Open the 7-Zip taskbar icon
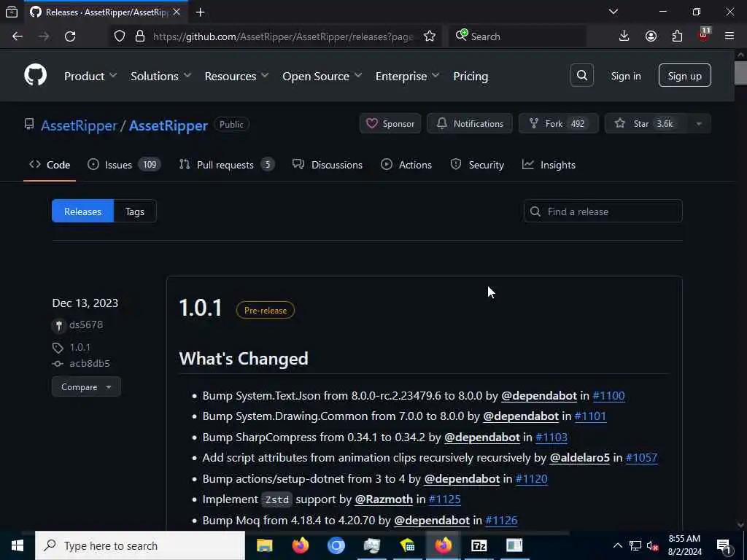The width and height of the screenshot is (747, 560). (x=479, y=545)
